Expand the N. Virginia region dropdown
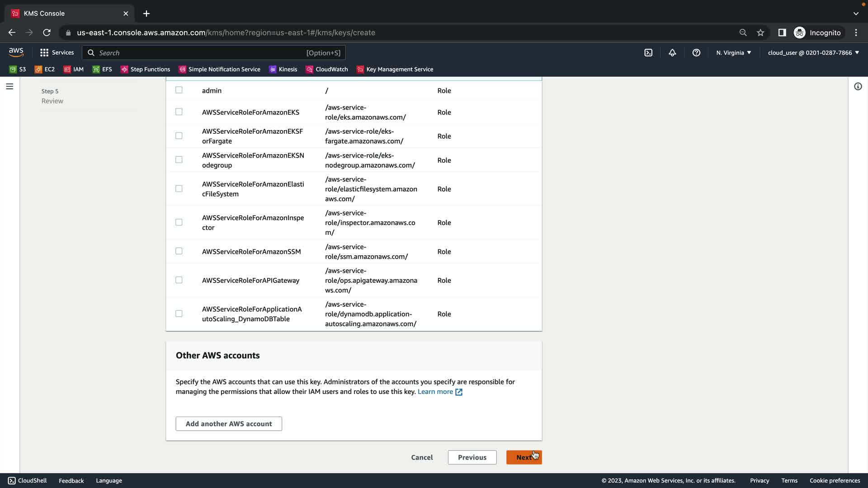This screenshot has height=488, width=868. click(733, 53)
